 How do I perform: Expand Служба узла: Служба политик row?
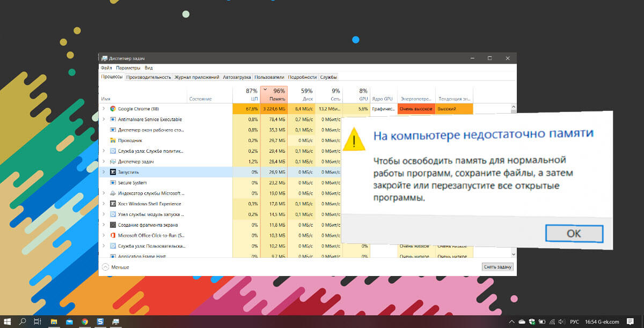(104, 151)
